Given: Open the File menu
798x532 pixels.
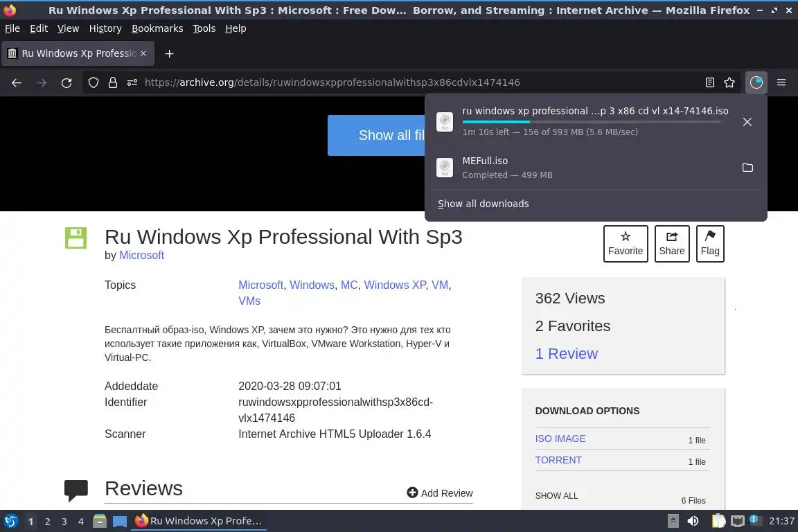Looking at the screenshot, I should coord(12,28).
